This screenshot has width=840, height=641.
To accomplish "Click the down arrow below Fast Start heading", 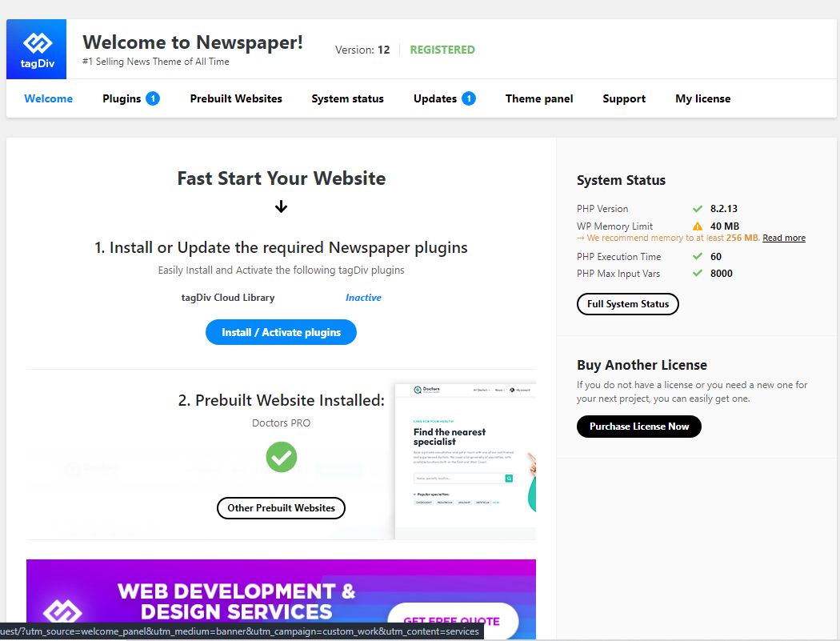I will tap(282, 206).
